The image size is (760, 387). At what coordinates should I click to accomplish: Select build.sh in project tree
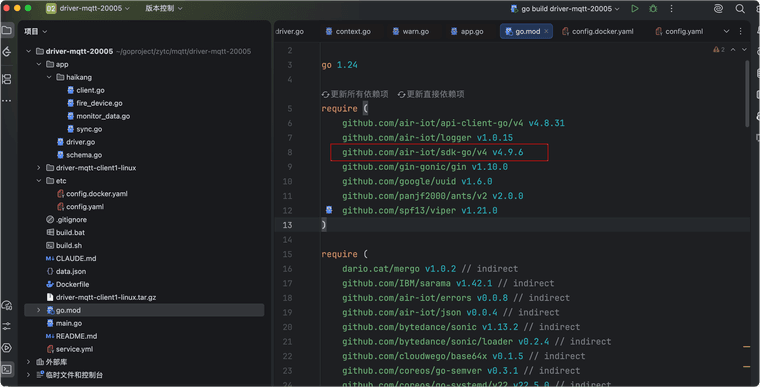[x=64, y=245]
